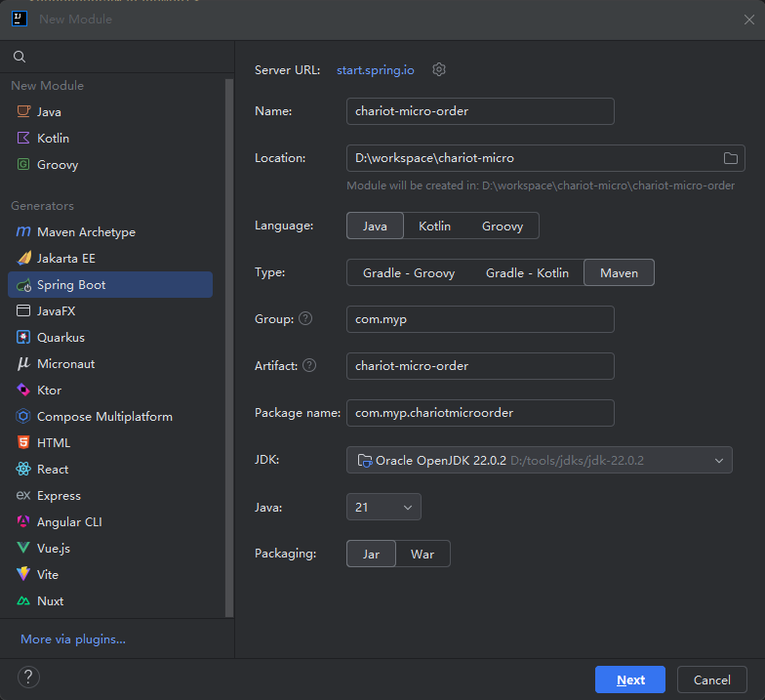
Task: Click the Quarkus icon
Action: [x=23, y=337]
